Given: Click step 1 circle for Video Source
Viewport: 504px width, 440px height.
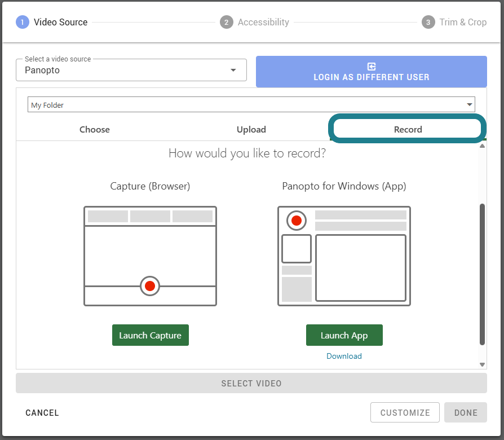Looking at the screenshot, I should (x=22, y=22).
